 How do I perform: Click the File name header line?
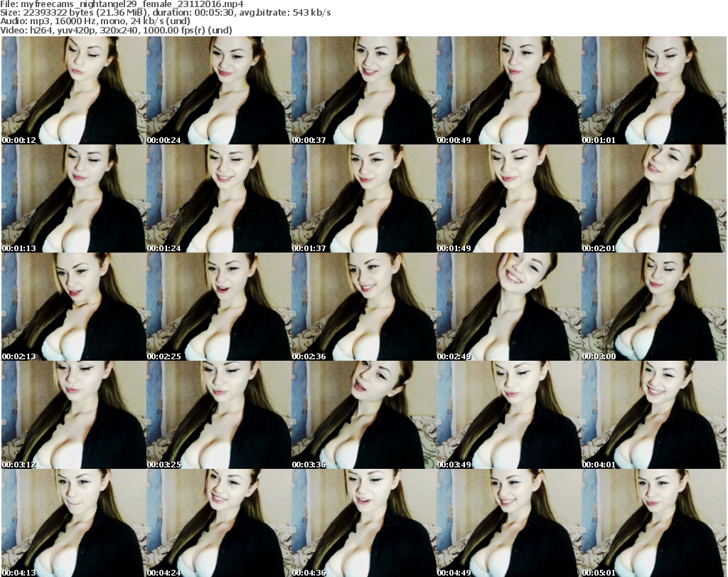tap(122, 4)
